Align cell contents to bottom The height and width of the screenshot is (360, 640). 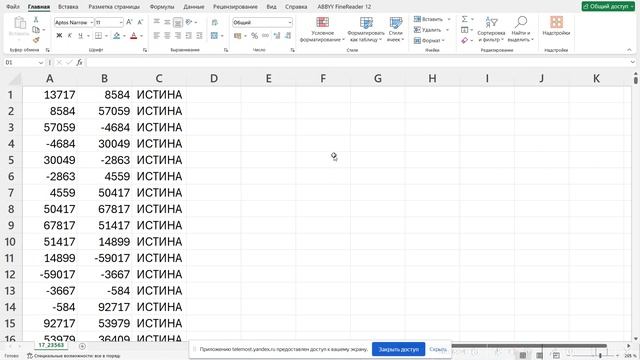tap(178, 22)
